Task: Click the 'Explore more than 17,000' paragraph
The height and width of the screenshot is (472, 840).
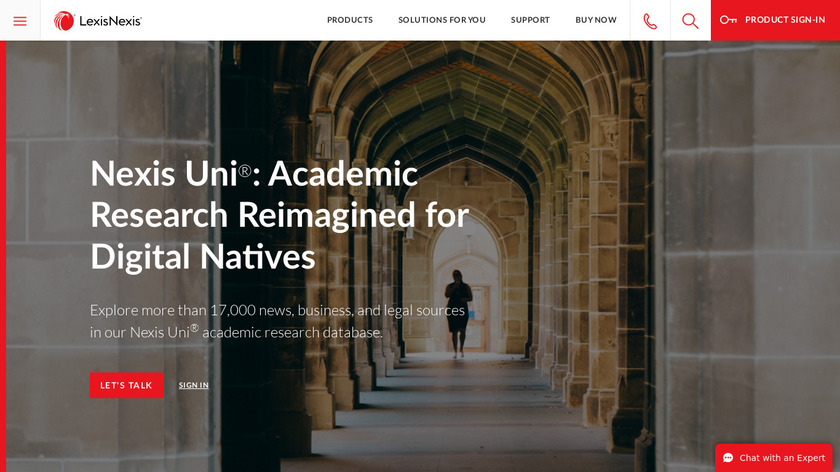Action: [x=277, y=321]
